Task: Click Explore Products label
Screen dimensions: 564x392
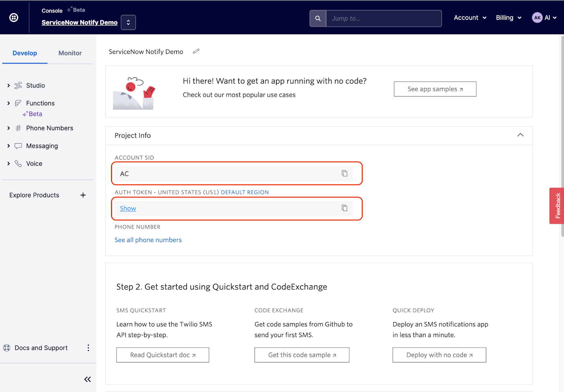Action: click(x=34, y=195)
